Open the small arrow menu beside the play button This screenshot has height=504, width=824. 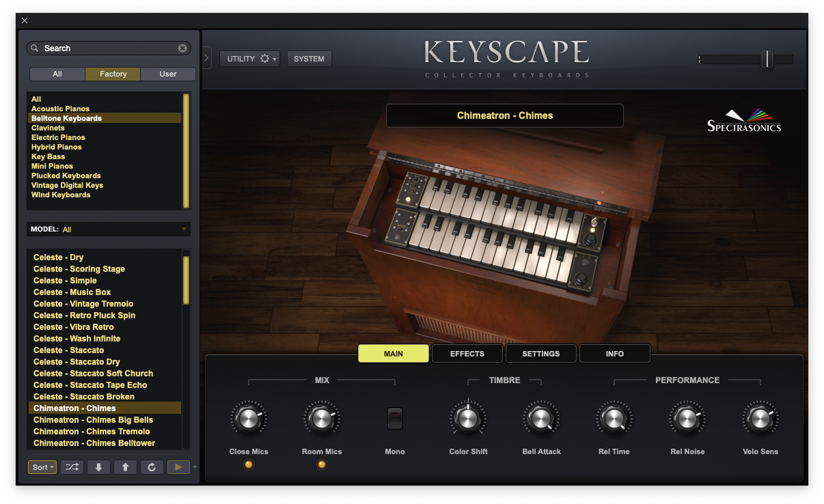tap(195, 467)
